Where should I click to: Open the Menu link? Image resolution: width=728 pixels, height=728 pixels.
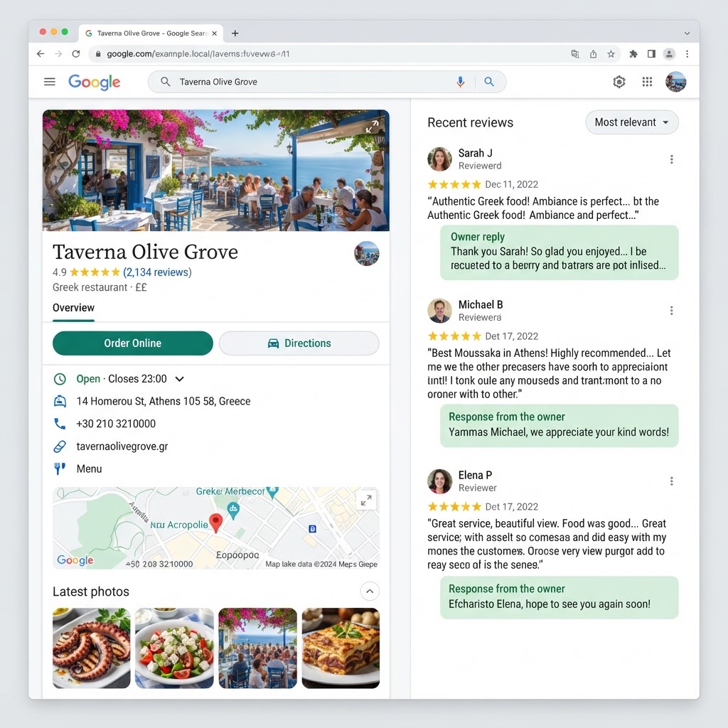tap(89, 469)
